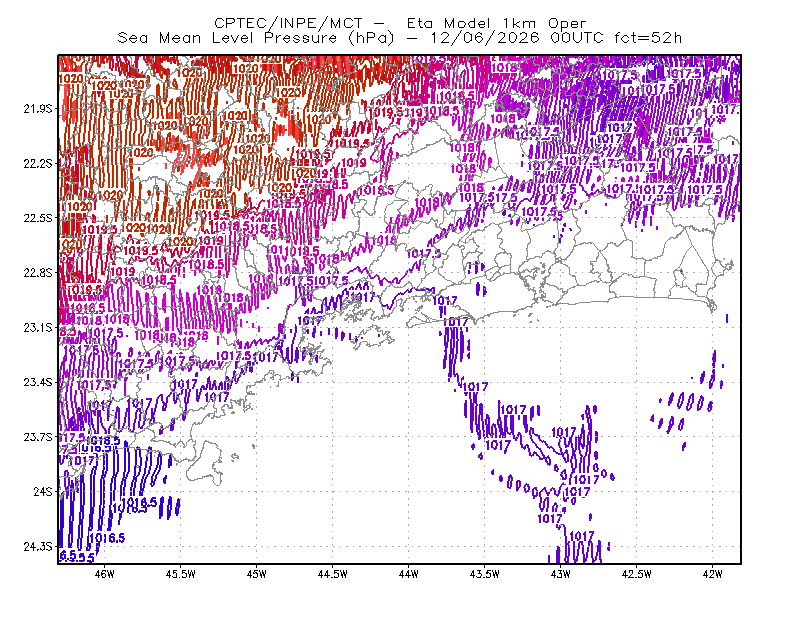This screenshot has height=618, width=800.
Task: Click the 44W longitude axis label
Action: pos(409,574)
